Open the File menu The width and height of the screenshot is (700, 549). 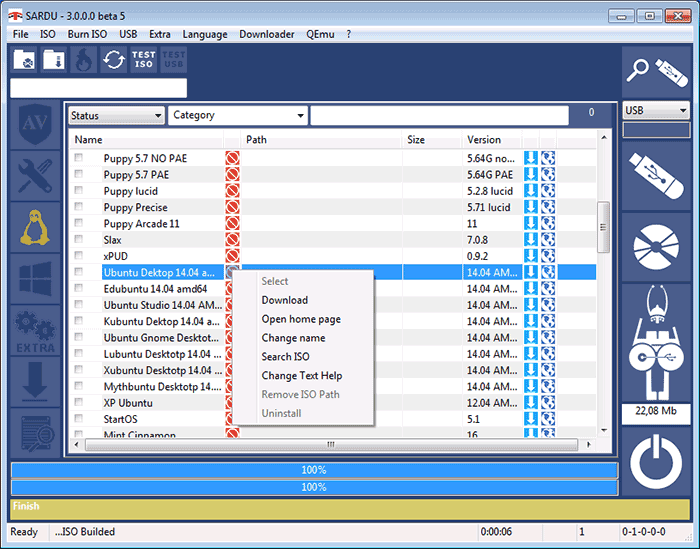coord(21,34)
